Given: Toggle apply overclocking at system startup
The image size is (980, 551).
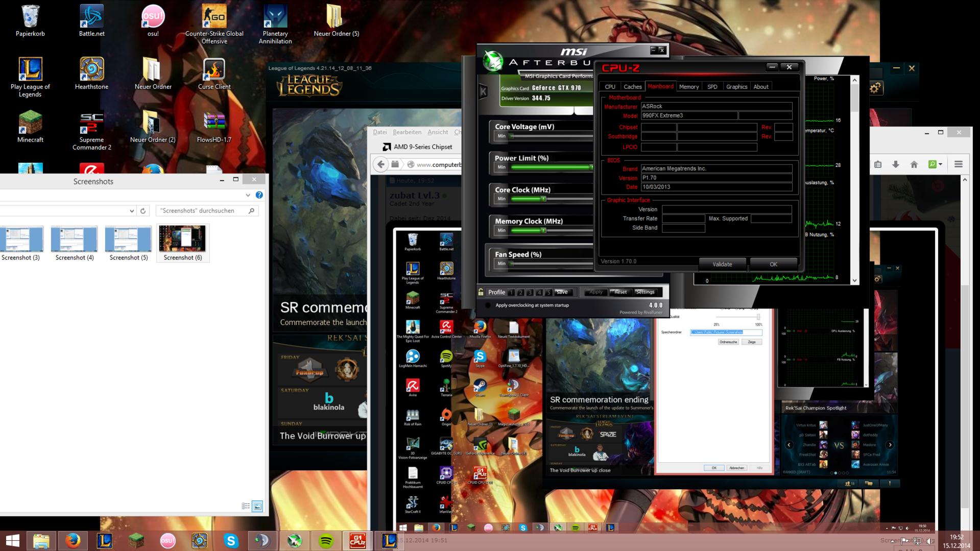Looking at the screenshot, I should coord(488,305).
